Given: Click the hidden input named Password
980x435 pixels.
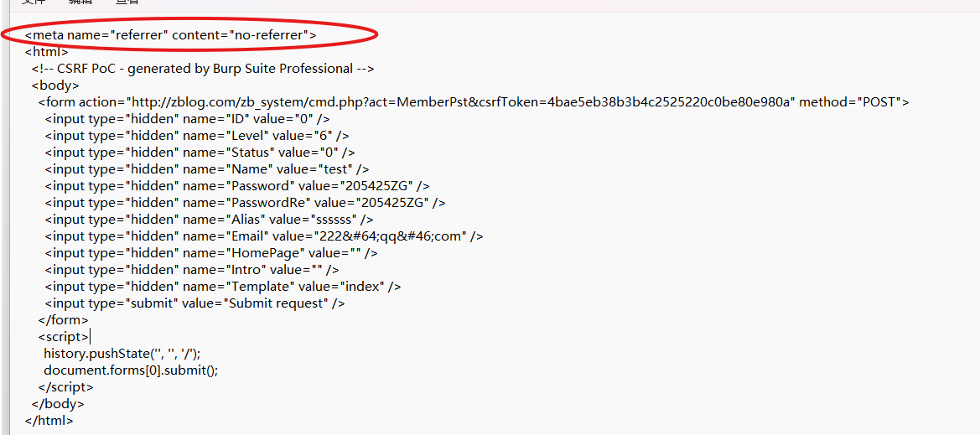Looking at the screenshot, I should point(237,186).
